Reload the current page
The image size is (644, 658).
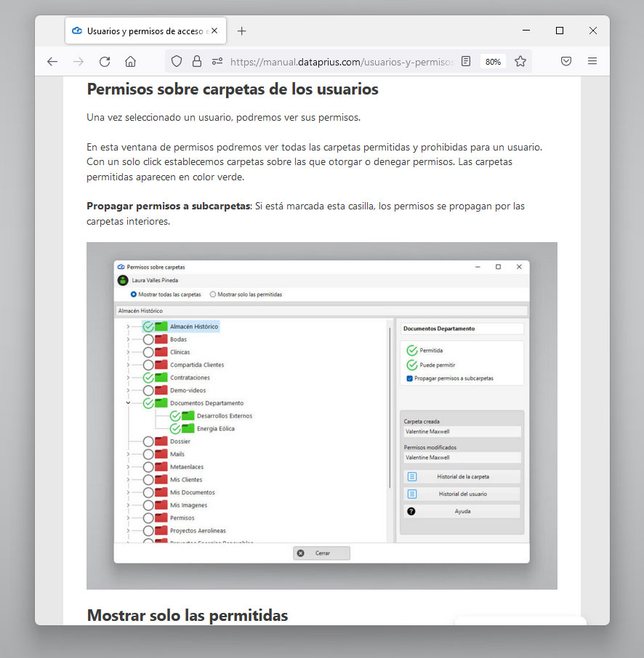click(105, 62)
